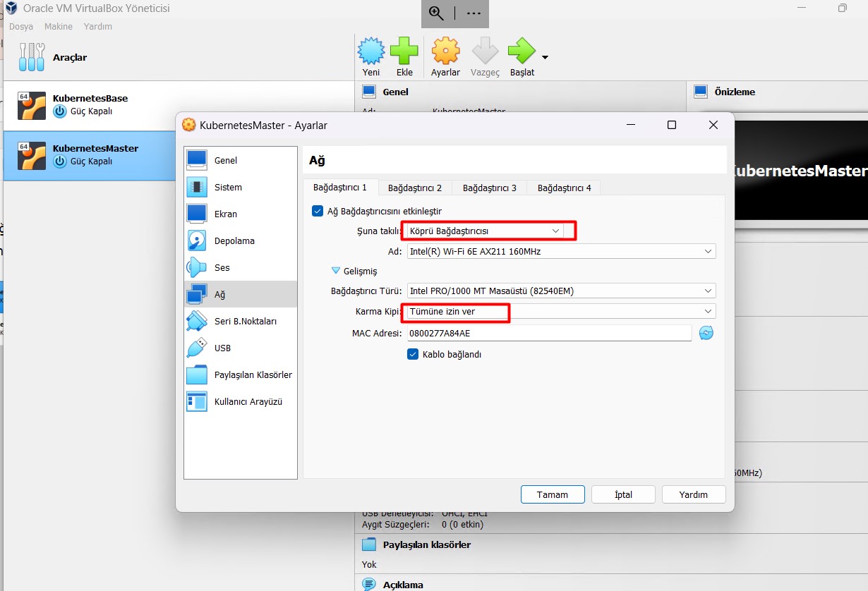Screen dimensions: 868x591
Task: Open Depolama settings category
Action: 241,240
